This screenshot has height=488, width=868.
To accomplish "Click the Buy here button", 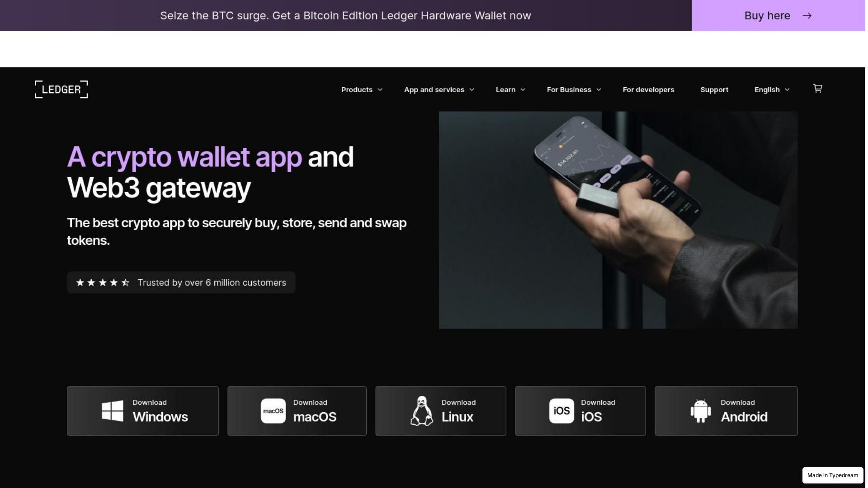I will 778,15.
